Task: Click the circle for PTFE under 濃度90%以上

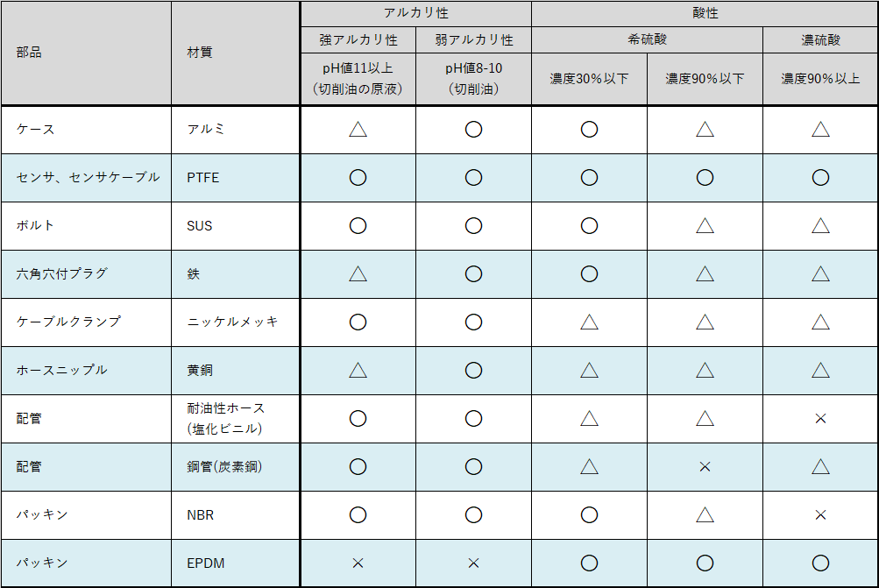Action: (820, 178)
